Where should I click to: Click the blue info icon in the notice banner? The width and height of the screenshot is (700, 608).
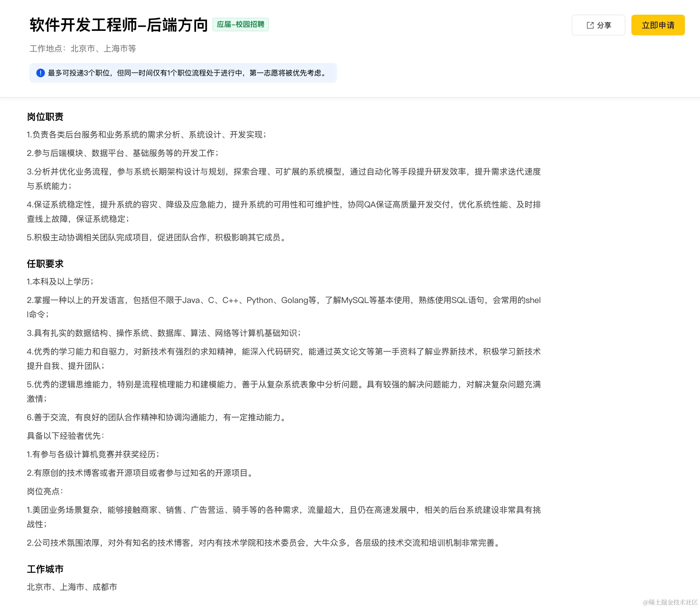(x=40, y=72)
